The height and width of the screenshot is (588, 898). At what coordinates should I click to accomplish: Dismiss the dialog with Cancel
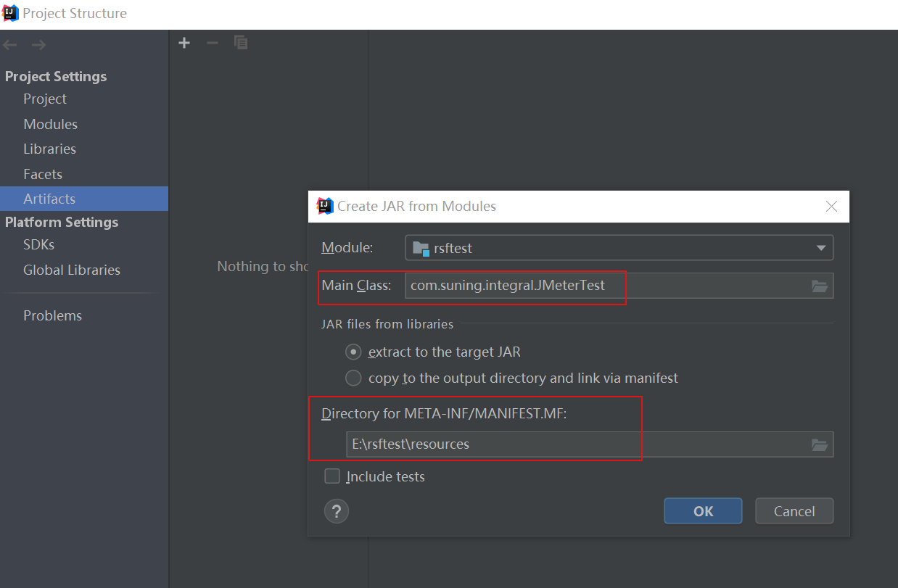794,510
